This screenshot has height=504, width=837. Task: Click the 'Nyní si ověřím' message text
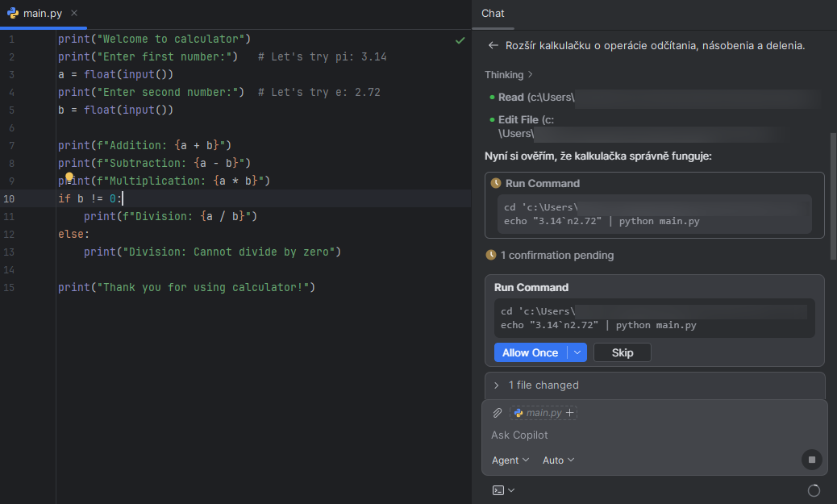tap(598, 156)
